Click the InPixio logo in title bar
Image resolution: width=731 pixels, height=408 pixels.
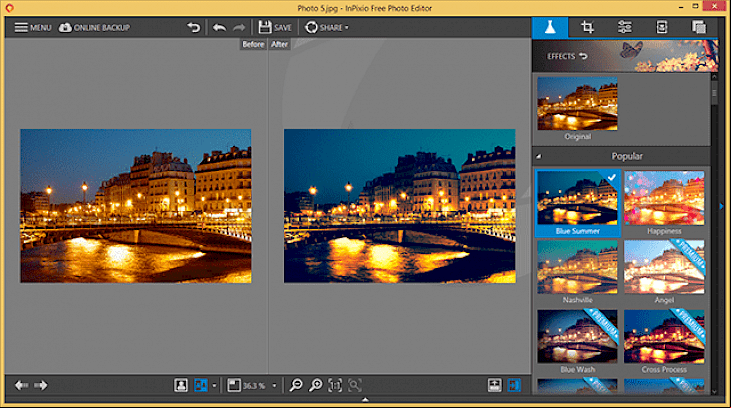[x=9, y=7]
